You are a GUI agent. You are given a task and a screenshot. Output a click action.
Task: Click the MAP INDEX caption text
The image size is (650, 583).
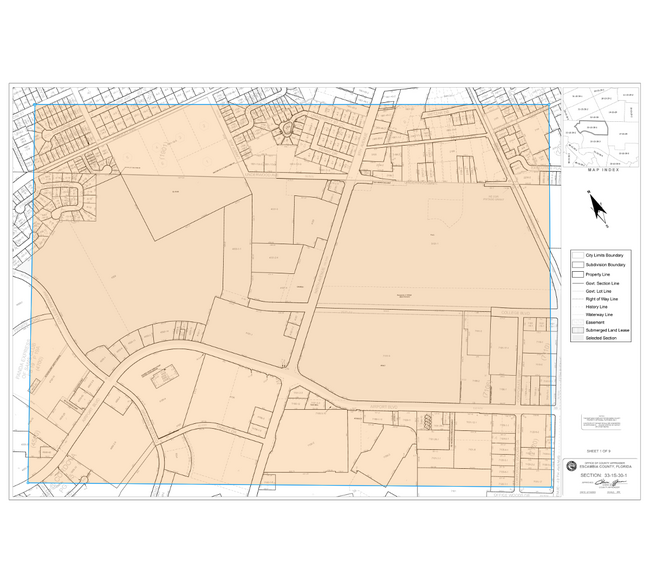pos(602,171)
